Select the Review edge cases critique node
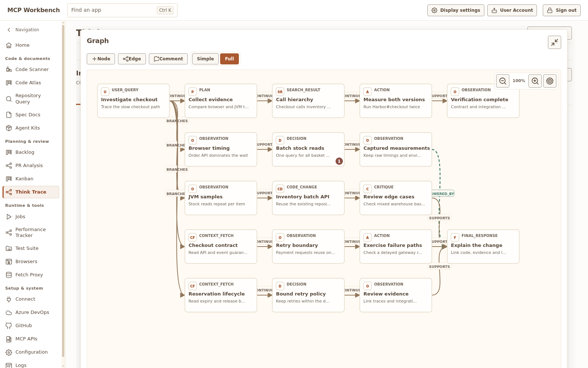588x368 pixels. point(396,198)
